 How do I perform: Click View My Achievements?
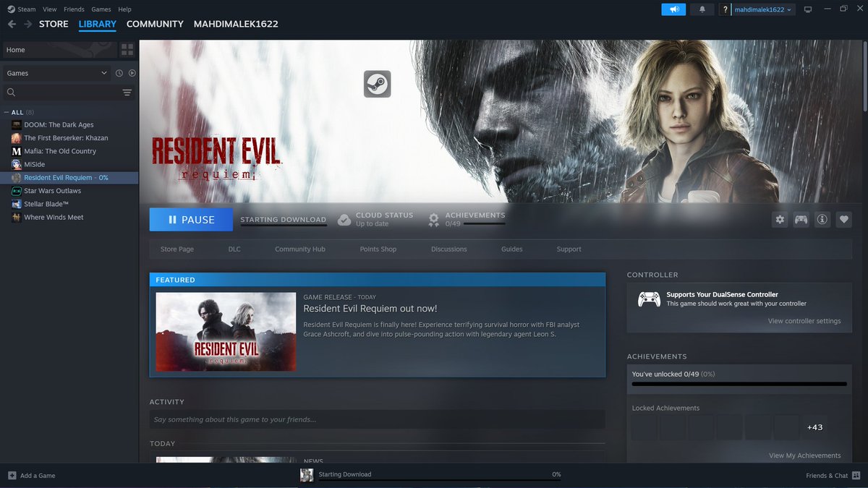(805, 455)
